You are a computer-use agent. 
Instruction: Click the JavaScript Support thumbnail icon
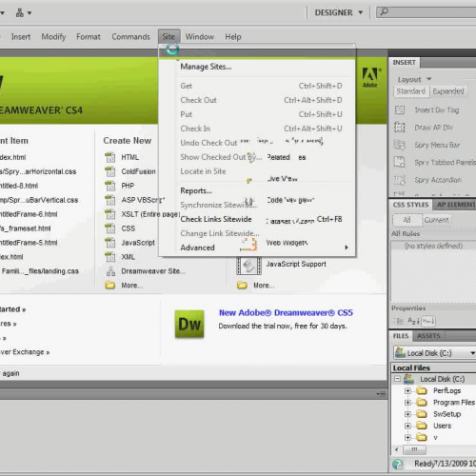(x=249, y=266)
